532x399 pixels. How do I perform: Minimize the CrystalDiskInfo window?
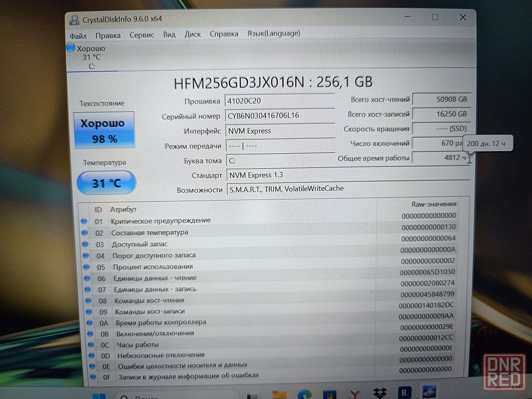[408, 16]
